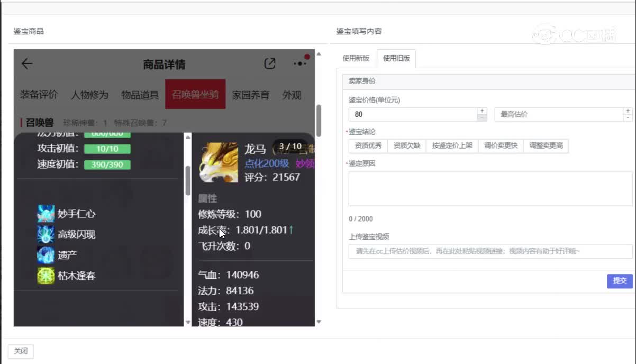
Task: Click the 召唤兽 section heading
Action: click(x=40, y=122)
